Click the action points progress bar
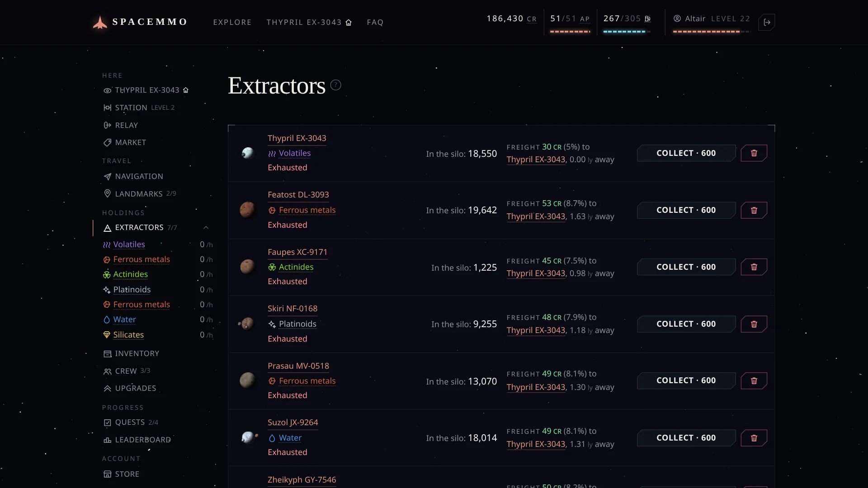The width and height of the screenshot is (868, 488). [570, 32]
